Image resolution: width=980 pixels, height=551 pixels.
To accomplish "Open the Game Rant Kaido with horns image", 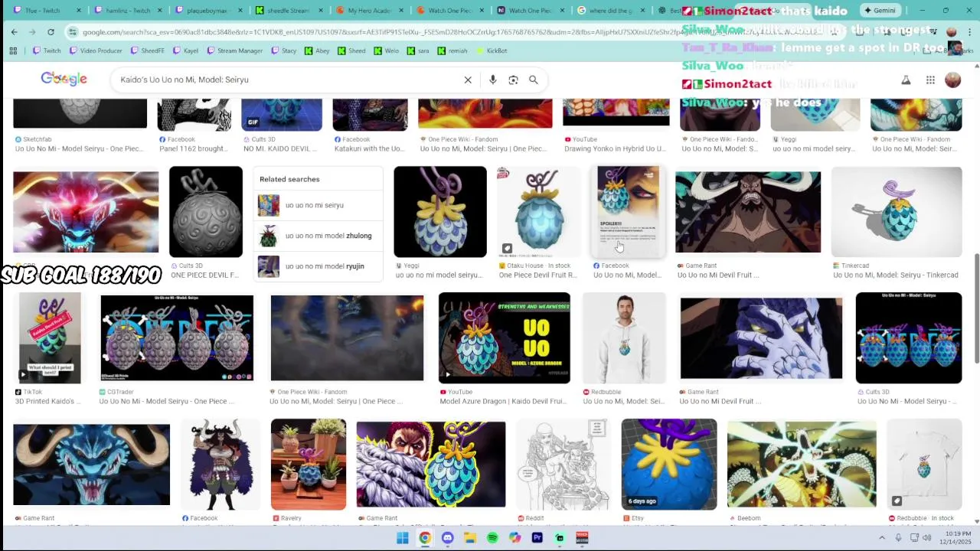I will [748, 212].
